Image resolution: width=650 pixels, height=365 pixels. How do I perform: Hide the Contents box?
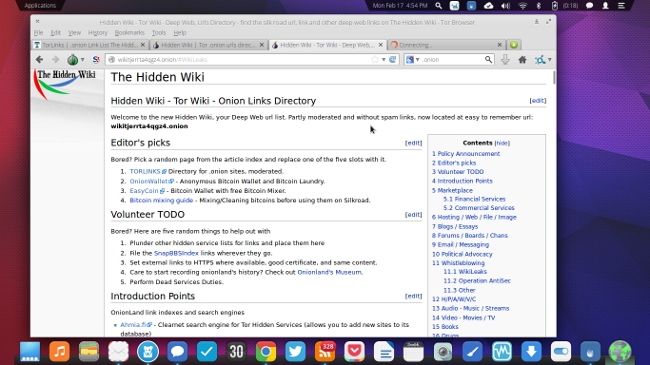(x=502, y=143)
